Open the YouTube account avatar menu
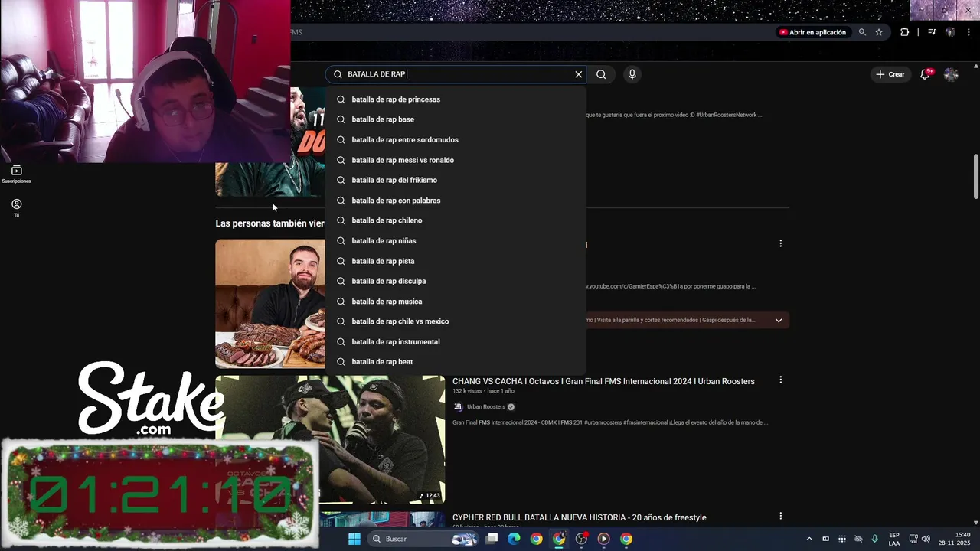The height and width of the screenshot is (551, 980). (951, 74)
